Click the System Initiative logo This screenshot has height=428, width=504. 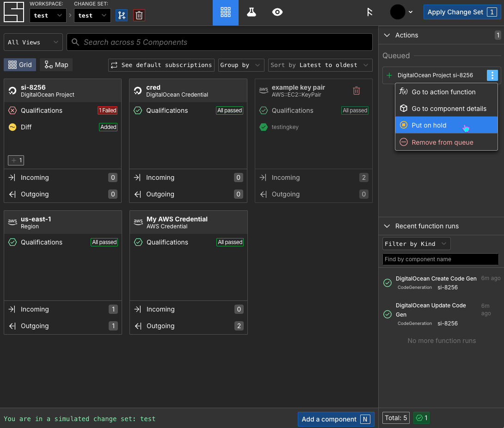13,12
